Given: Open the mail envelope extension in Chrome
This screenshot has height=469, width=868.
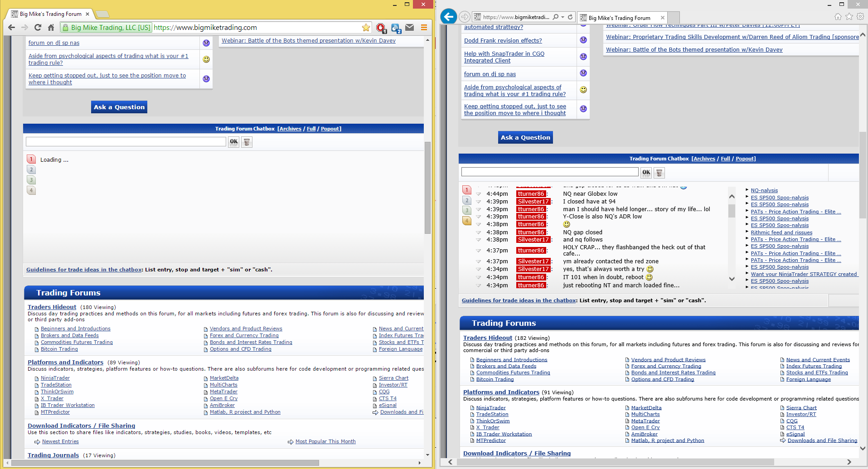Looking at the screenshot, I should click(410, 28).
